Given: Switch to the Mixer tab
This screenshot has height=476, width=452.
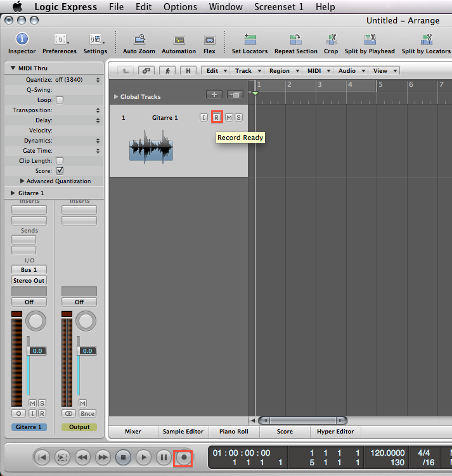Looking at the screenshot, I should coord(133,432).
